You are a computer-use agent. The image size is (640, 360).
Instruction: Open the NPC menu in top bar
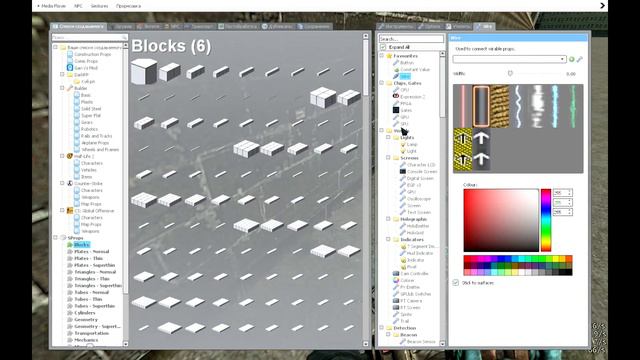point(78,6)
